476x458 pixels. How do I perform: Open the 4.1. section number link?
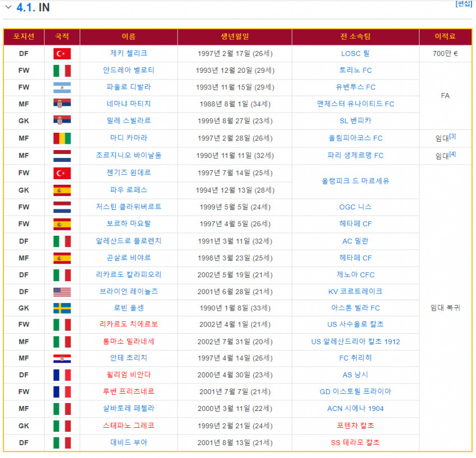[26, 7]
